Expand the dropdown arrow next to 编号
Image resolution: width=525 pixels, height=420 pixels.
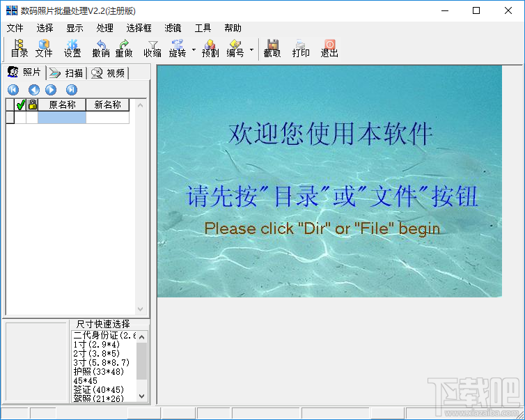point(252,50)
